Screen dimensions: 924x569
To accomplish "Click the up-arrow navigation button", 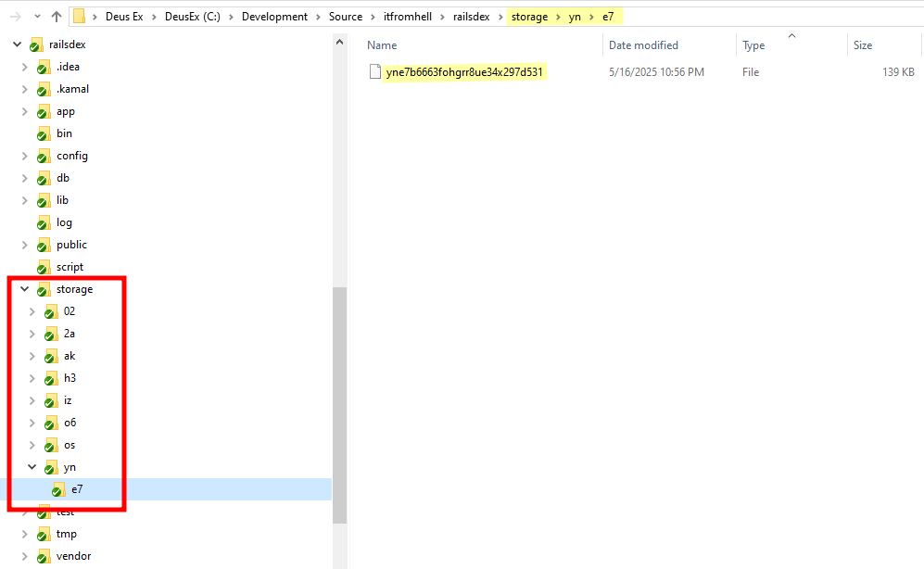I will pos(57,17).
